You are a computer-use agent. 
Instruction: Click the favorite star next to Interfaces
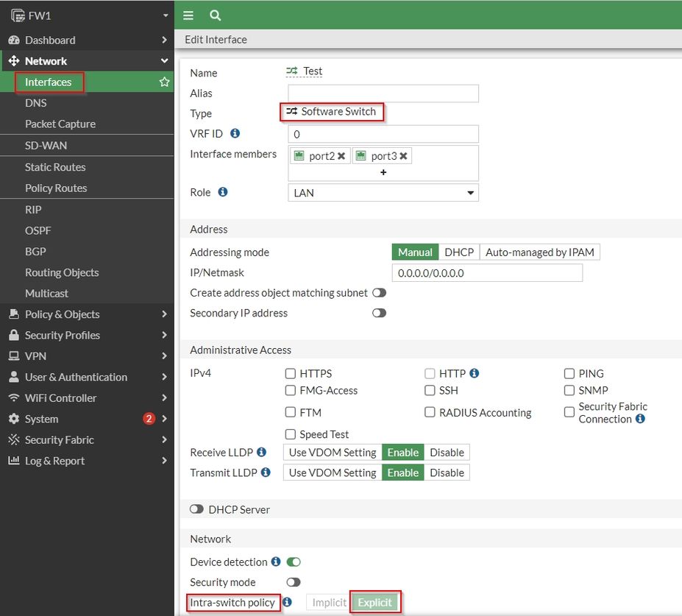tap(164, 82)
